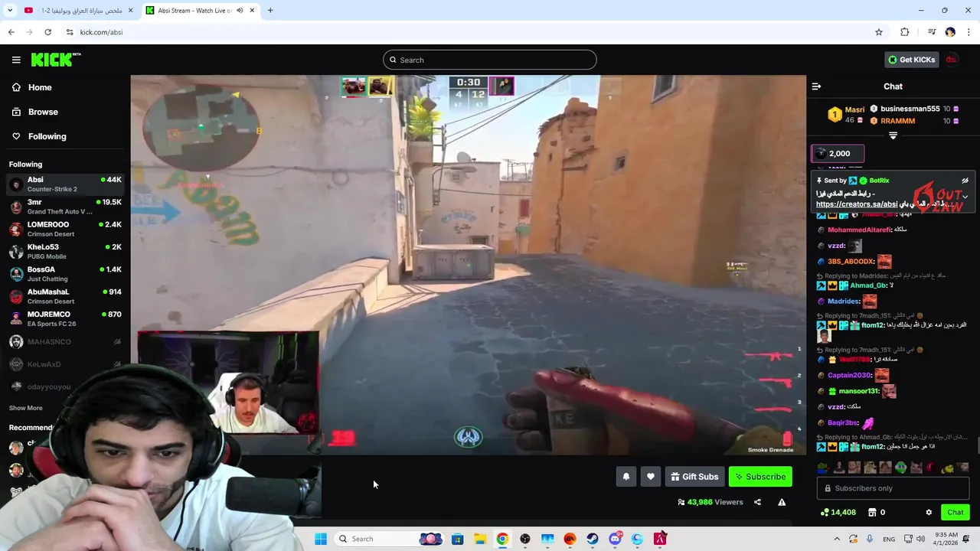This screenshot has width=980, height=551.
Task: Show hidden system tray icons
Action: 837,539
